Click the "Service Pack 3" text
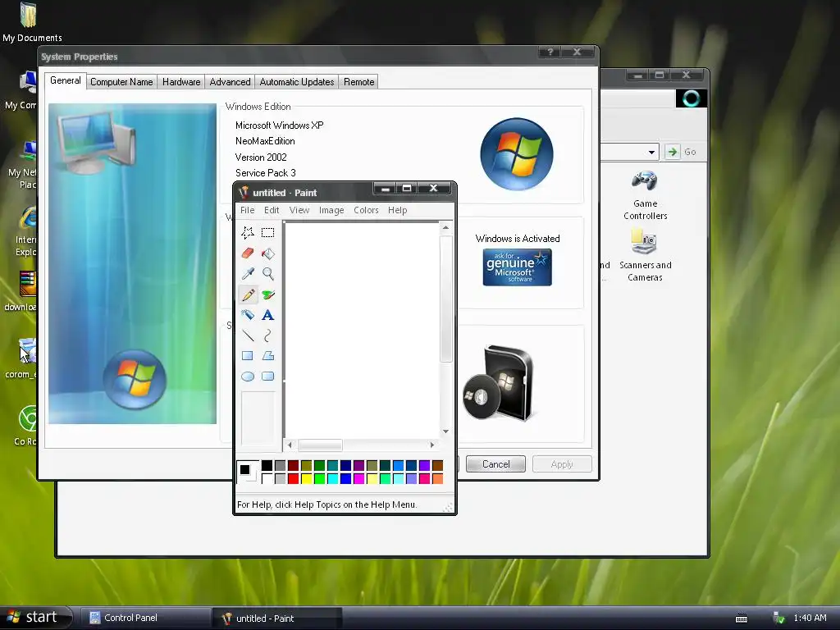The height and width of the screenshot is (630, 840). point(265,172)
